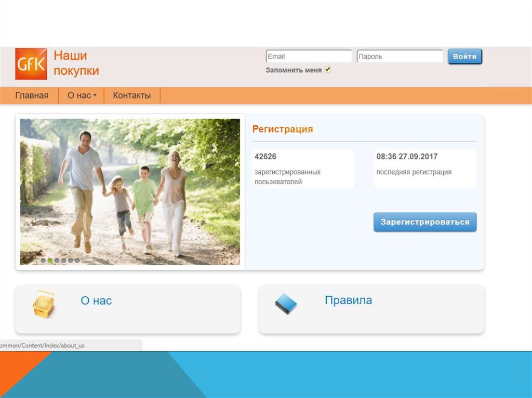Open the "Контакты" menu item
Screen dimensions: 532x398
click(x=131, y=95)
